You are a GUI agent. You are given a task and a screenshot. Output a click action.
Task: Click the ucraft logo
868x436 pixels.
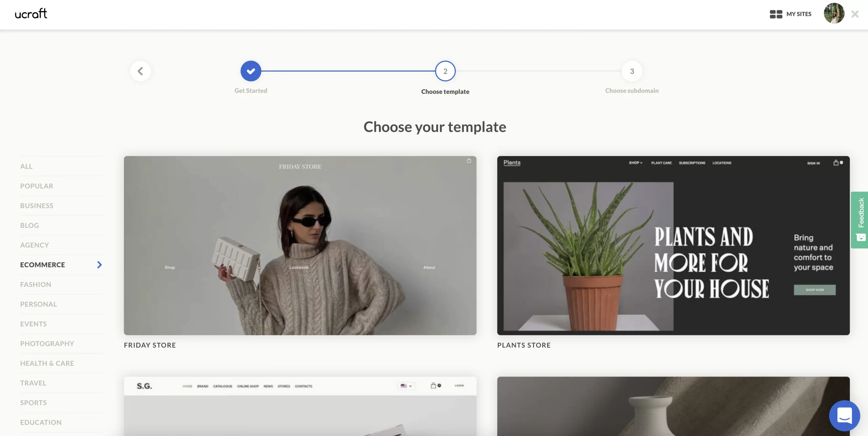click(x=31, y=14)
